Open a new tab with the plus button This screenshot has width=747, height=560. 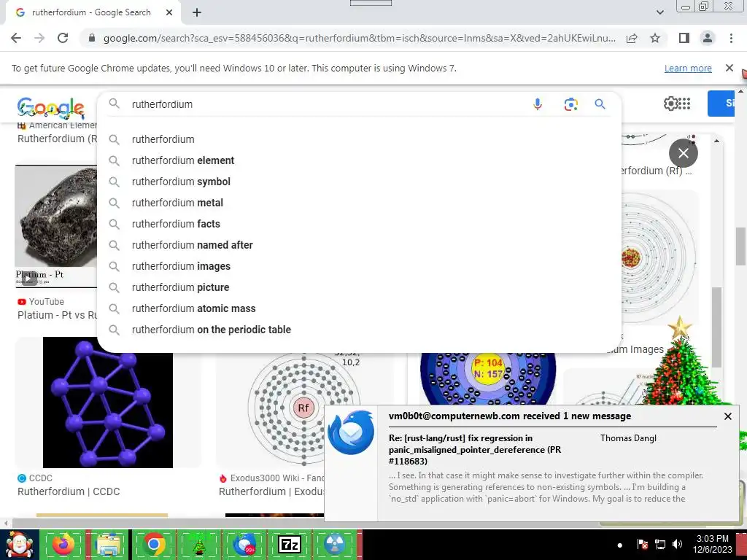click(x=197, y=12)
